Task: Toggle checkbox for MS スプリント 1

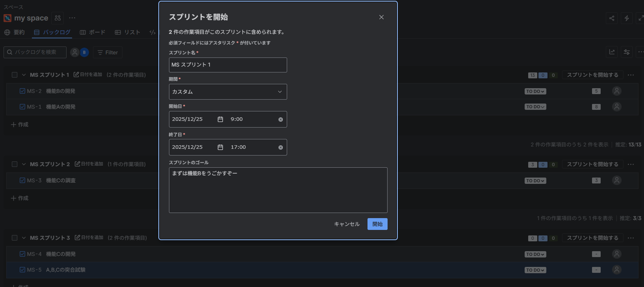Action: (15, 75)
